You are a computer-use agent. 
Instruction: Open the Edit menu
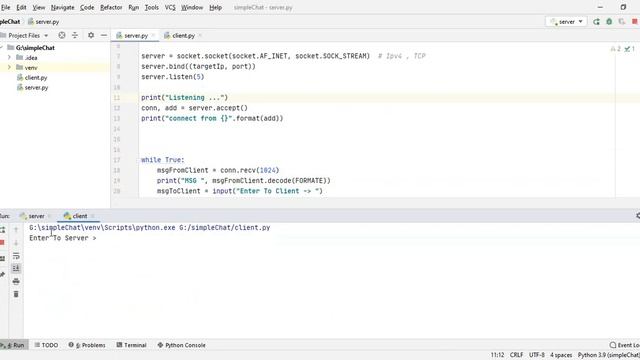click(x=21, y=7)
